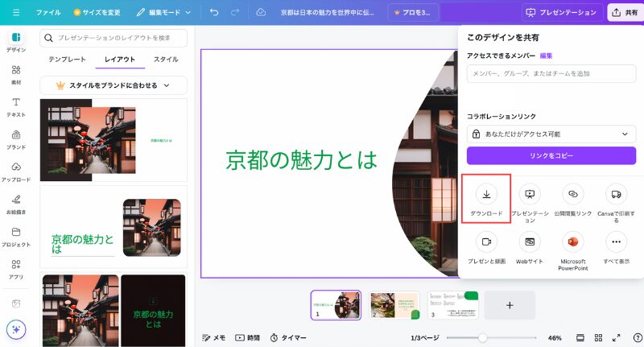Click the プレゼンテーション button in header
This screenshot has width=644, height=347.
pyautogui.click(x=561, y=12)
